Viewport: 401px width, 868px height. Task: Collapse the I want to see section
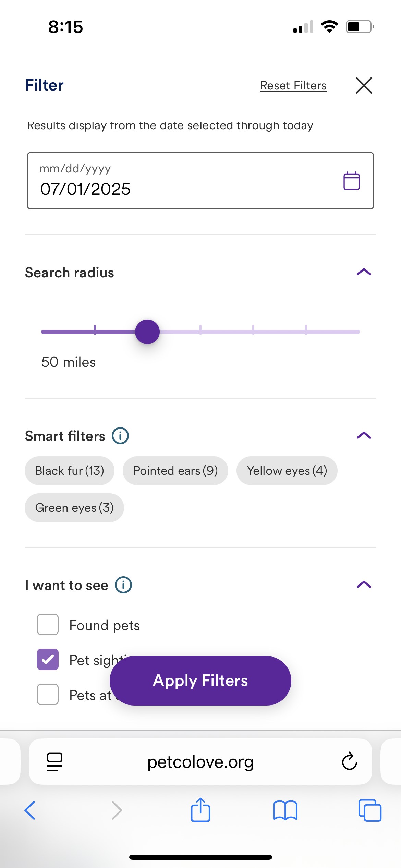364,584
